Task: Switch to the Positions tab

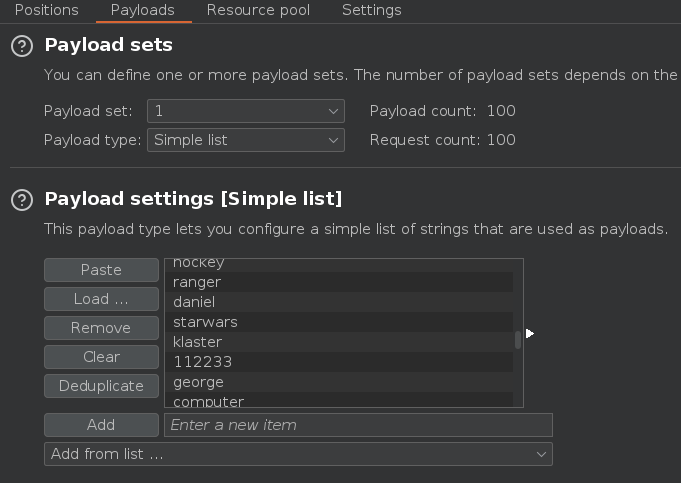Action: (x=46, y=10)
